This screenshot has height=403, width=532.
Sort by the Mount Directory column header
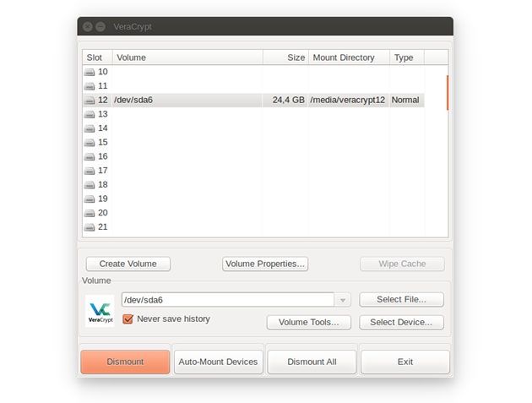click(x=349, y=57)
